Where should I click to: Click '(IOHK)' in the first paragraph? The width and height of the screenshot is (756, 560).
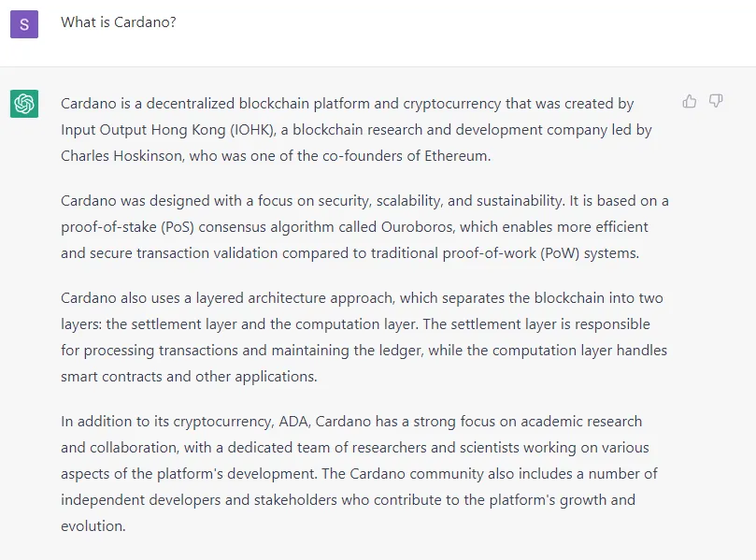click(253, 130)
